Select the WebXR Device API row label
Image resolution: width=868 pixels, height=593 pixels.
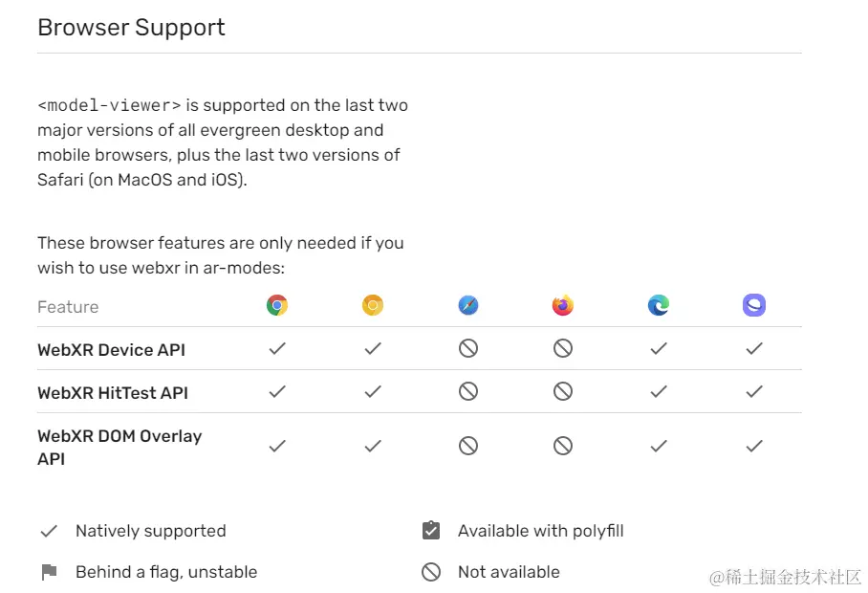click(x=111, y=350)
